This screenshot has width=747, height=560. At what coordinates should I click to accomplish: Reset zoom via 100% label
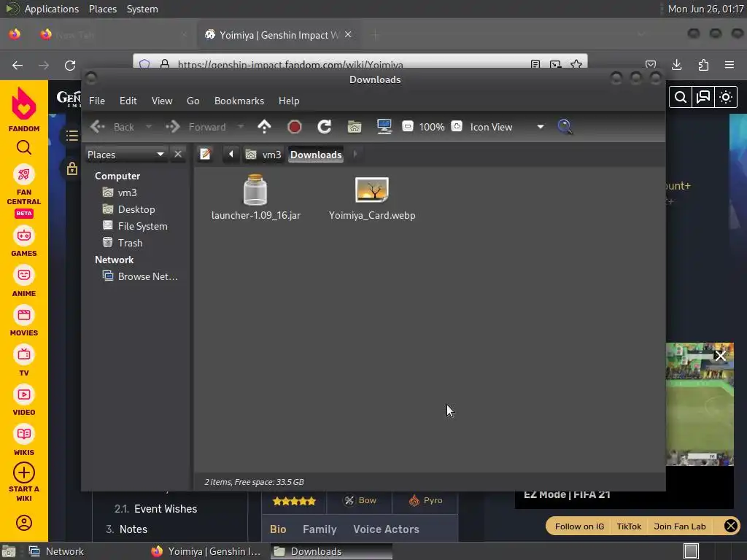click(x=432, y=127)
